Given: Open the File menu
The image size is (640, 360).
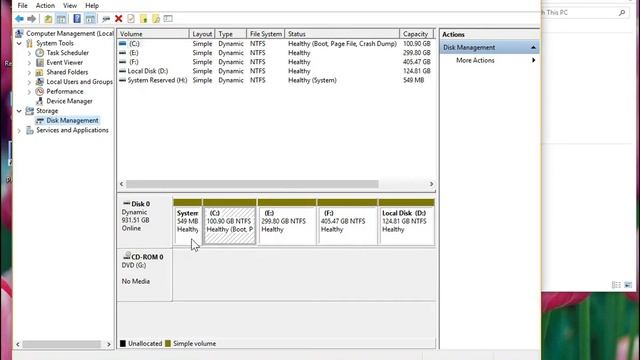Looking at the screenshot, I should tap(22, 5).
